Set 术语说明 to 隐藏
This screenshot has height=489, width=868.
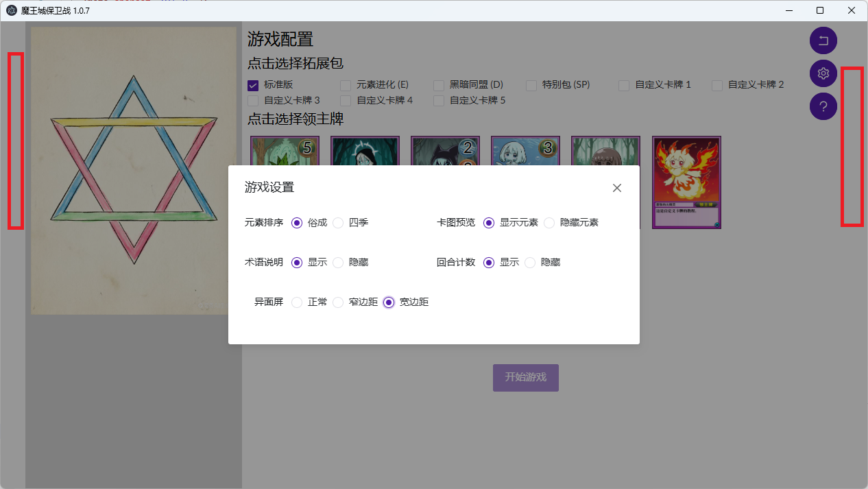click(x=338, y=262)
